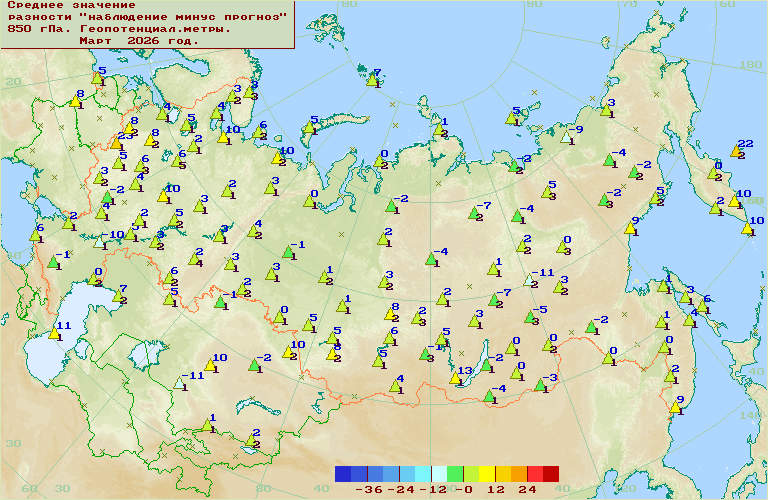Image resolution: width=768 pixels, height=500 pixels.
Task: Click the orange triangle marker labeled 22
Action: point(738,151)
